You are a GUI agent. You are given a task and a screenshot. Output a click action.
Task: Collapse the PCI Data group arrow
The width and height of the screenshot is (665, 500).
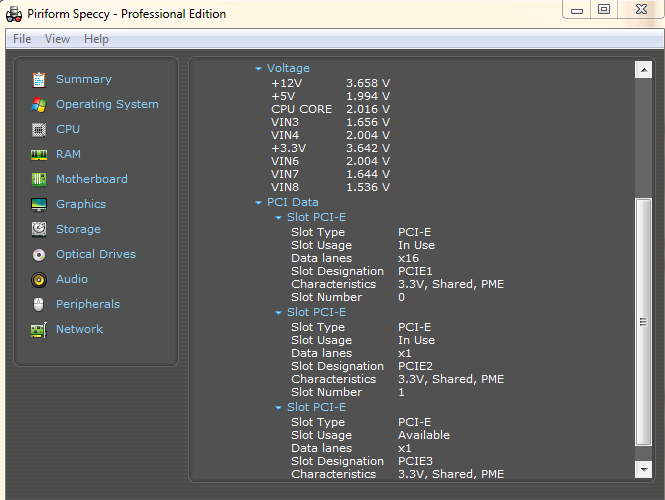click(x=258, y=203)
